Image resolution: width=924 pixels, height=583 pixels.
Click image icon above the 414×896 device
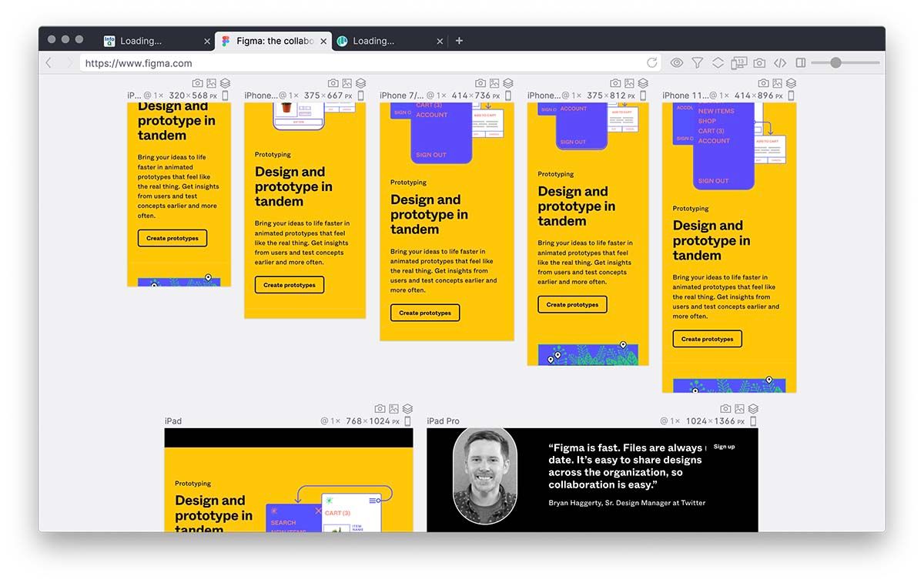click(777, 83)
